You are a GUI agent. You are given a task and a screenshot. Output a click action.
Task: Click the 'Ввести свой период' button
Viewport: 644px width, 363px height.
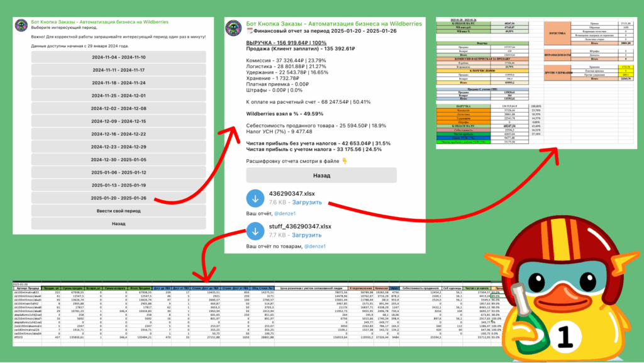119,211
